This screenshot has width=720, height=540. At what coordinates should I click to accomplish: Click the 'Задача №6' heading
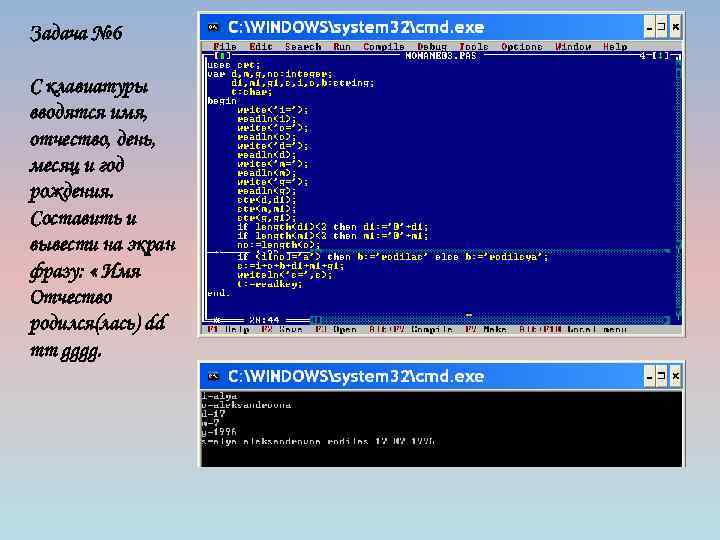[76, 33]
